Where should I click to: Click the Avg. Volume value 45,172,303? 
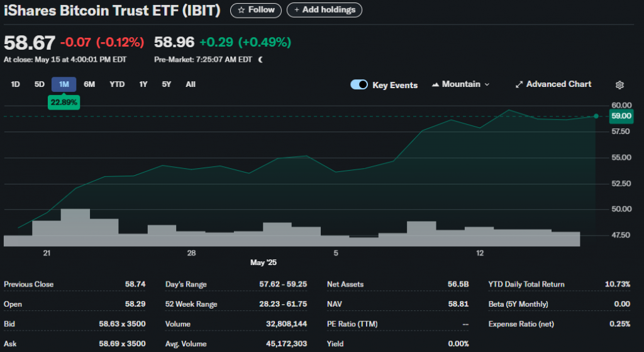point(286,343)
